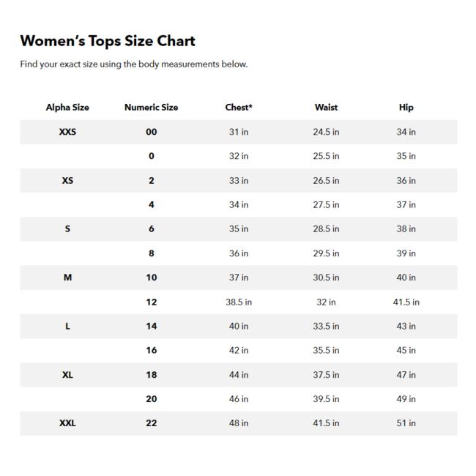This screenshot has height=476, width=476.
Task: Select numeric size 16 cell
Action: pyautogui.click(x=151, y=350)
